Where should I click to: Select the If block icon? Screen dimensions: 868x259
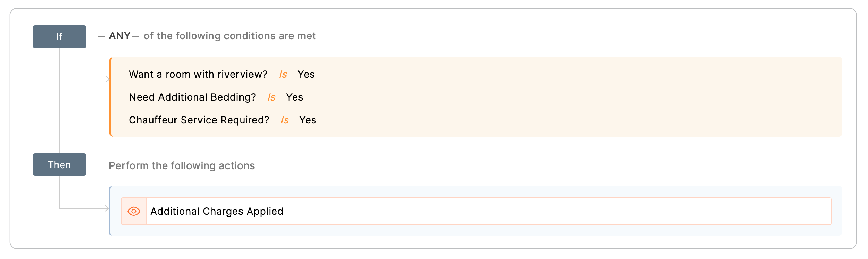point(59,36)
